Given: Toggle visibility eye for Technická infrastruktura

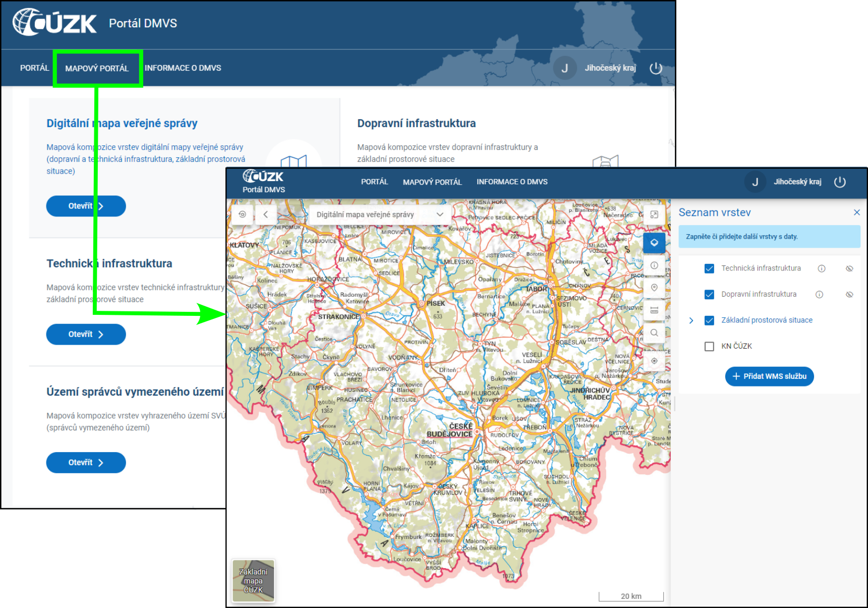Looking at the screenshot, I should 849,268.
